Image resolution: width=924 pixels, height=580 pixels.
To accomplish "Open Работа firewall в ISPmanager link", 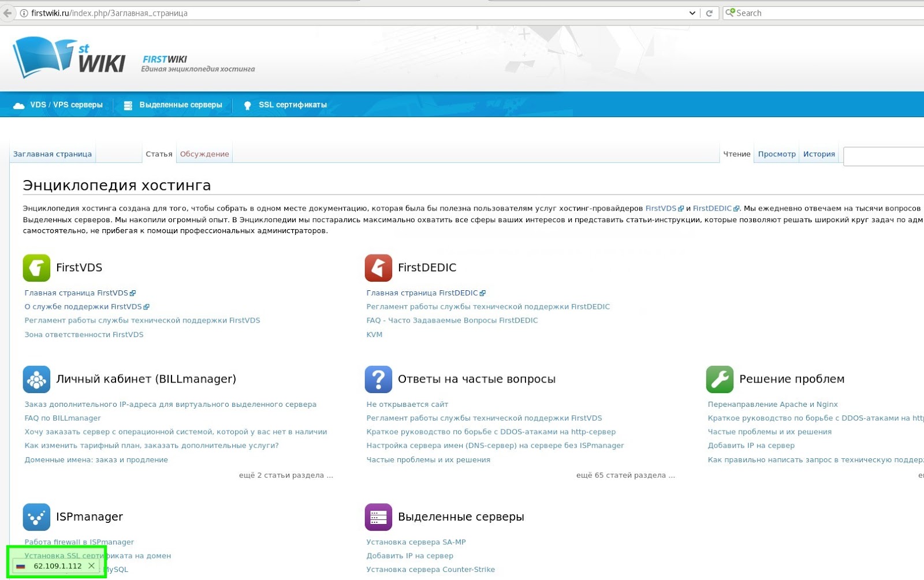I will 79,542.
